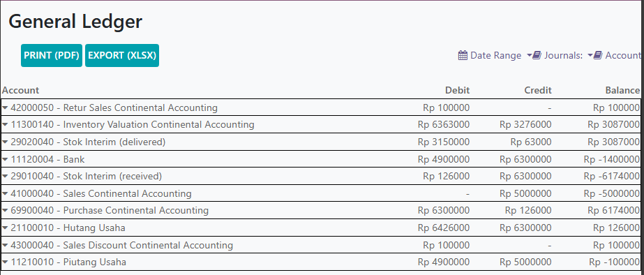Select the 41000040 Sales Continental Accounting row
This screenshot has height=275, width=644.
(320, 193)
